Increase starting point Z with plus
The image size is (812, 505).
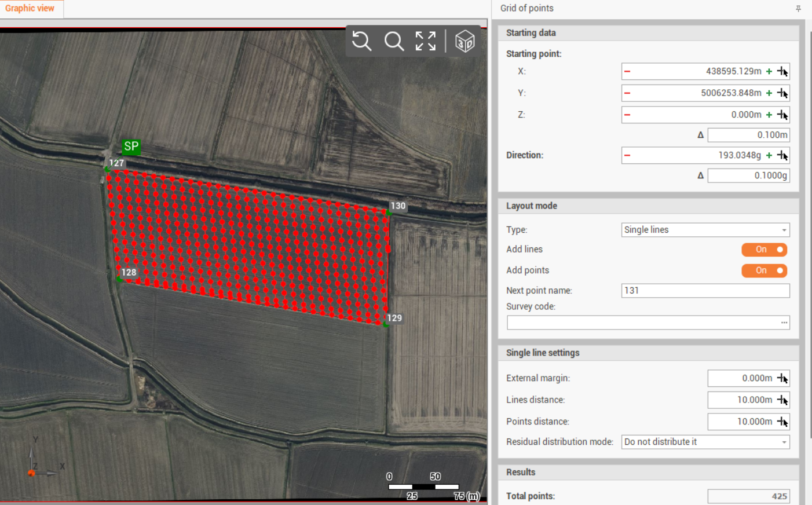769,115
